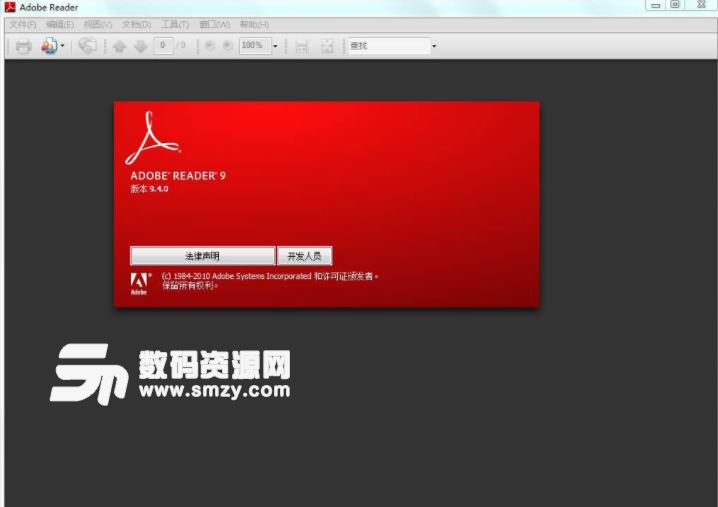Click the create PDF online icon

pos(49,46)
